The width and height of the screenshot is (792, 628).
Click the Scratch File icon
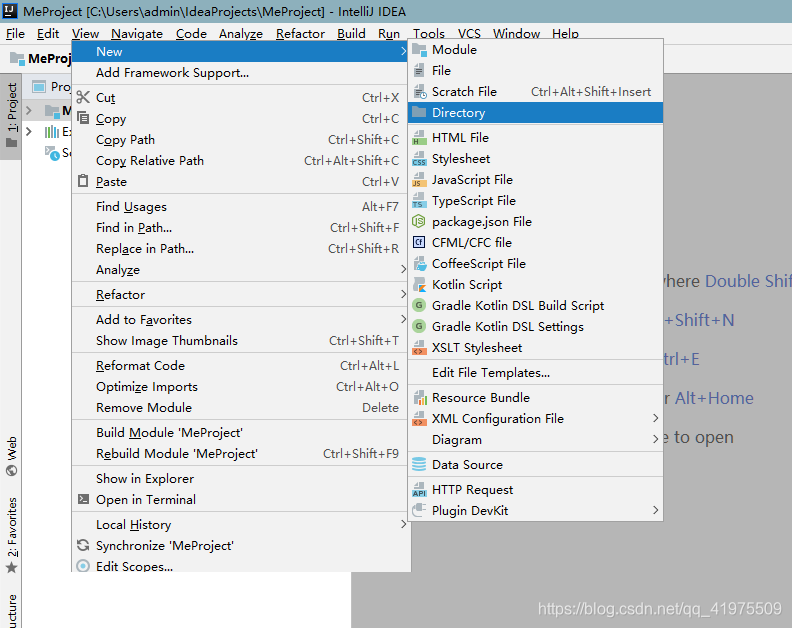coord(420,92)
